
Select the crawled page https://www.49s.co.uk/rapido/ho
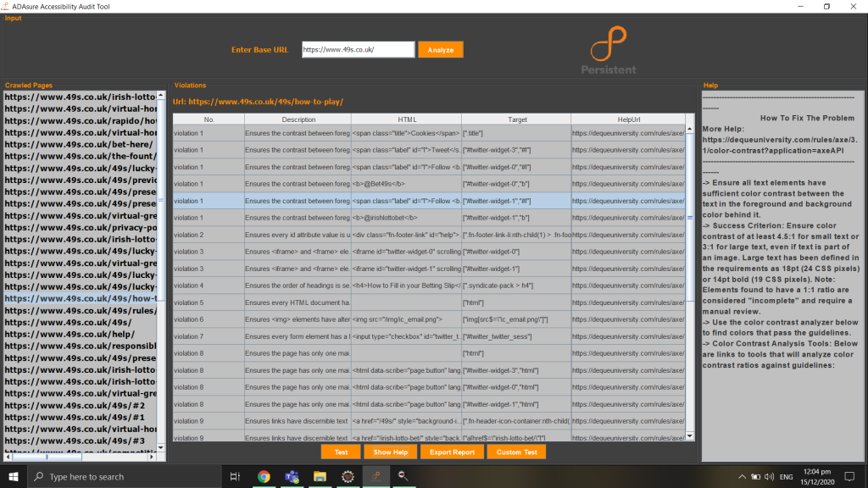pos(81,120)
